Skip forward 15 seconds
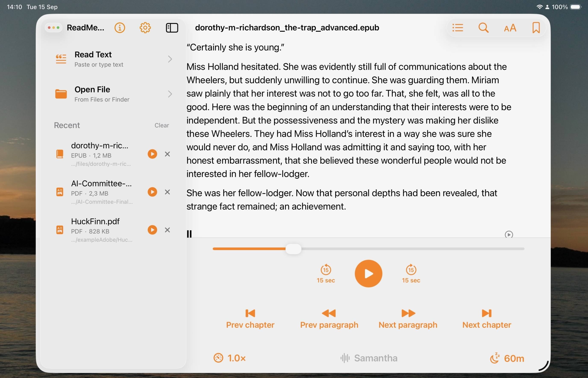Viewport: 588px width, 378px height. pyautogui.click(x=411, y=274)
